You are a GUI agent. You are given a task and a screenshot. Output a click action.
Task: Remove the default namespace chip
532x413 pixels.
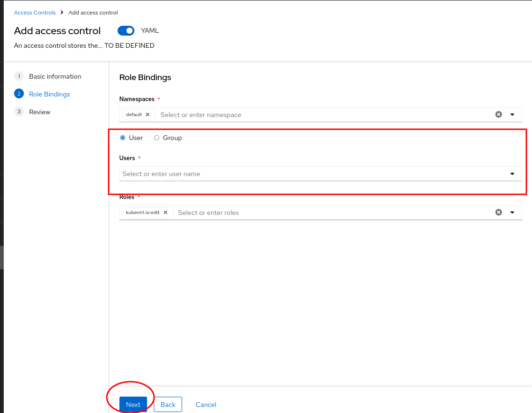[148, 115]
